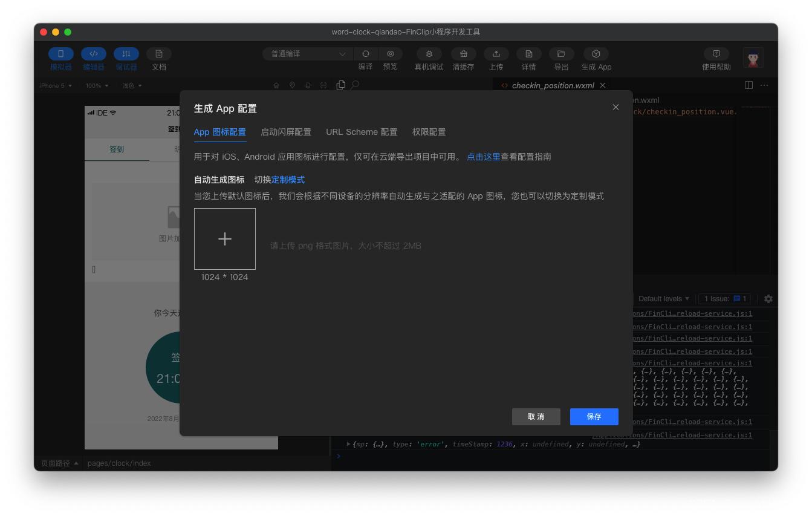Click the 清缓存 clear cache icon
Image resolution: width=812 pixels, height=516 pixels.
click(463, 54)
